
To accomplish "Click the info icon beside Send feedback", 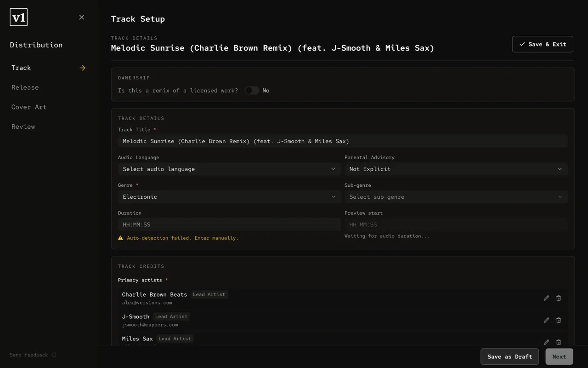I will [x=54, y=355].
